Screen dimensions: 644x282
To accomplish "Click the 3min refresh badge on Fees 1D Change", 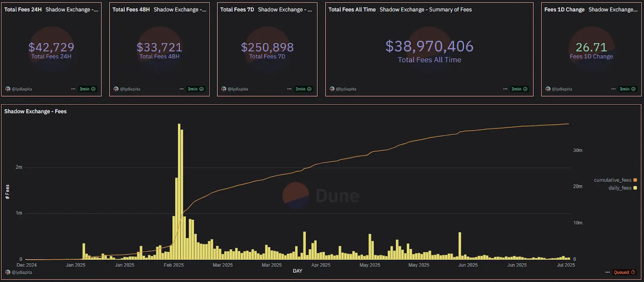I will [x=627, y=89].
